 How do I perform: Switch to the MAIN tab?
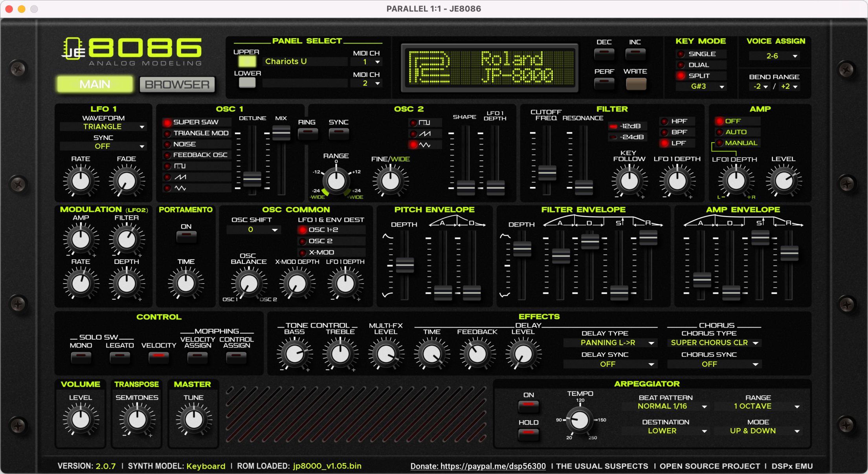[95, 84]
